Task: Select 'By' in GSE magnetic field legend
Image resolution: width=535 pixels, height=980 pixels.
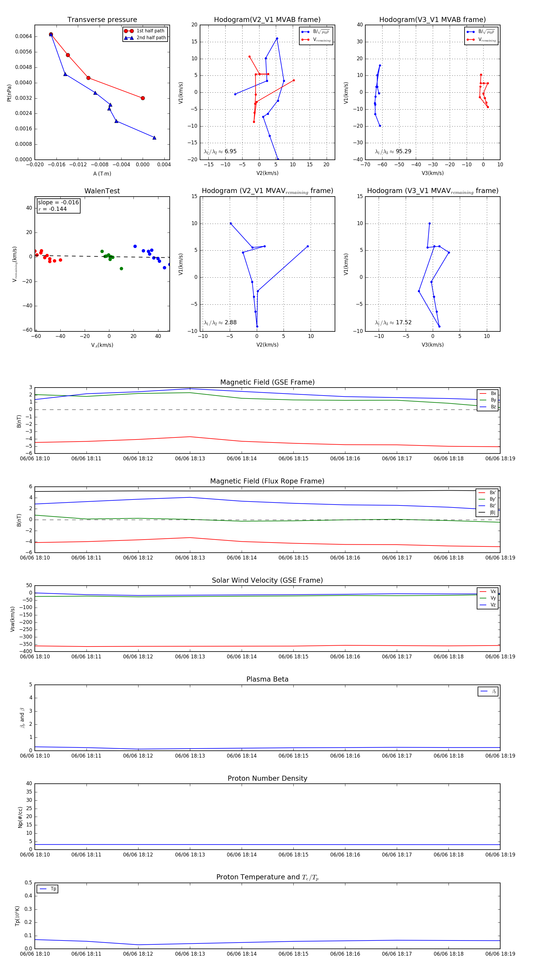Action: coord(488,400)
